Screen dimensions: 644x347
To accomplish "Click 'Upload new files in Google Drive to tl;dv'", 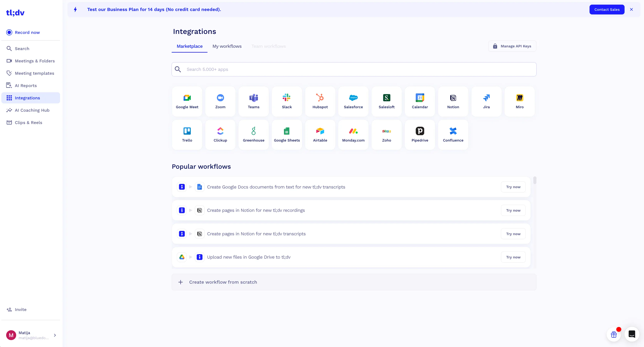I will [249, 257].
